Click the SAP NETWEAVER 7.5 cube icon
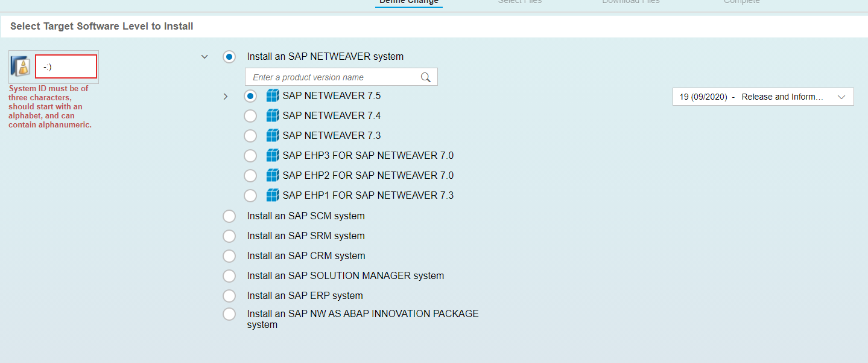Screen dimensions: 868x363 pos(273,95)
